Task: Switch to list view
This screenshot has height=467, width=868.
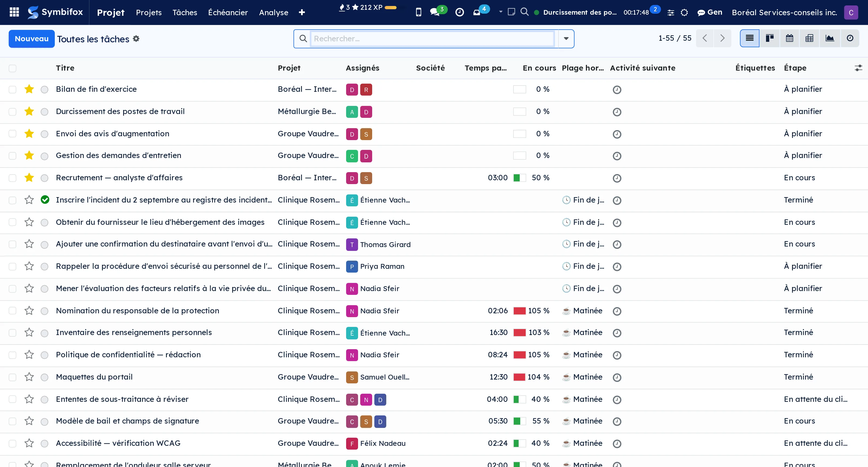Action: pyautogui.click(x=749, y=38)
